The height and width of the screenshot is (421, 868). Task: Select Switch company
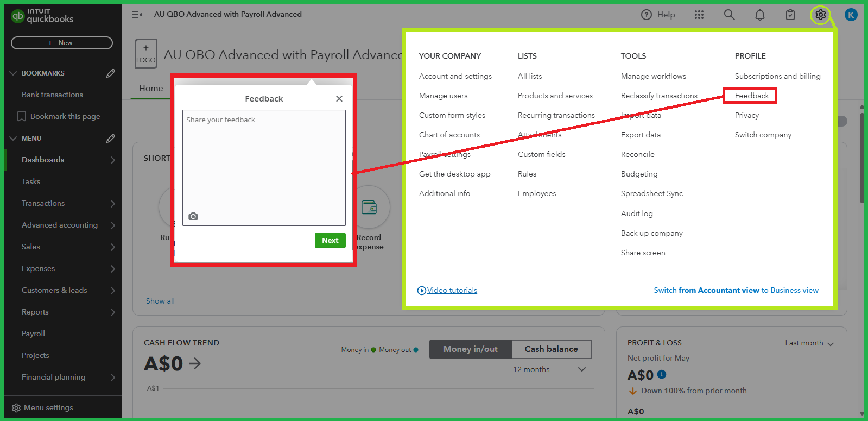[763, 135]
